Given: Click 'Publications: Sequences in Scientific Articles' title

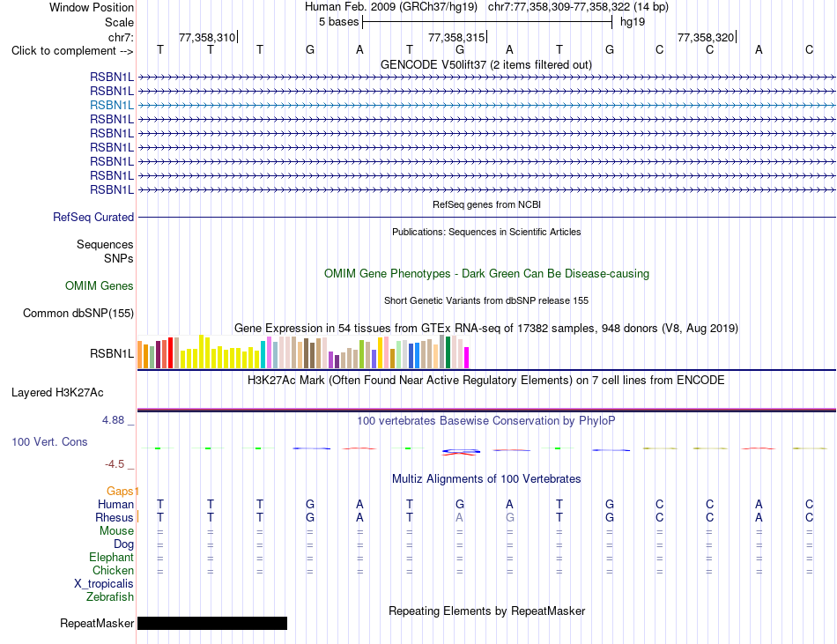Looking at the screenshot, I should coord(486,232).
